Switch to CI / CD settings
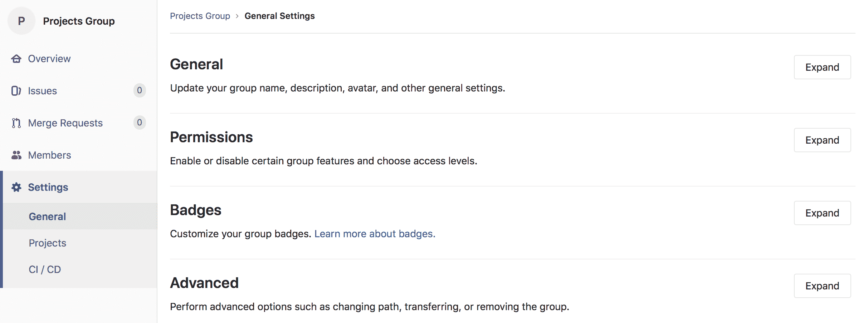Image resolution: width=868 pixels, height=323 pixels. coord(44,269)
